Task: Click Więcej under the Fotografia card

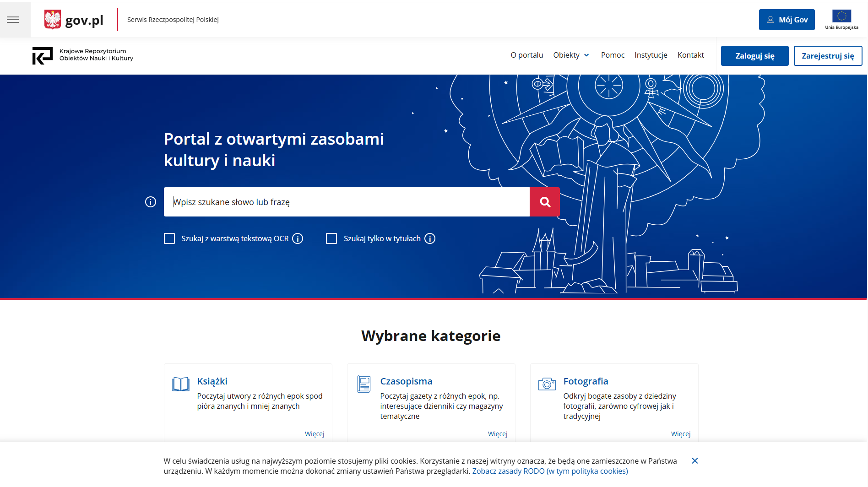Action: [681, 433]
